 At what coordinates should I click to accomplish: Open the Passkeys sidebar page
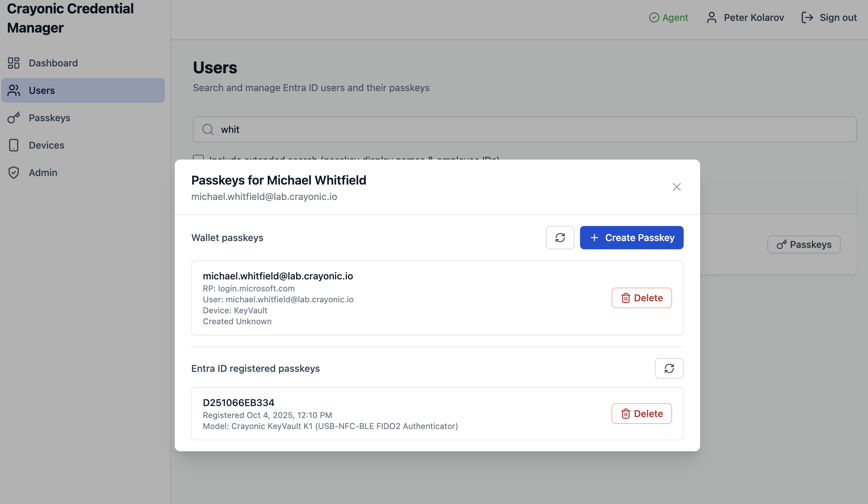pos(49,118)
